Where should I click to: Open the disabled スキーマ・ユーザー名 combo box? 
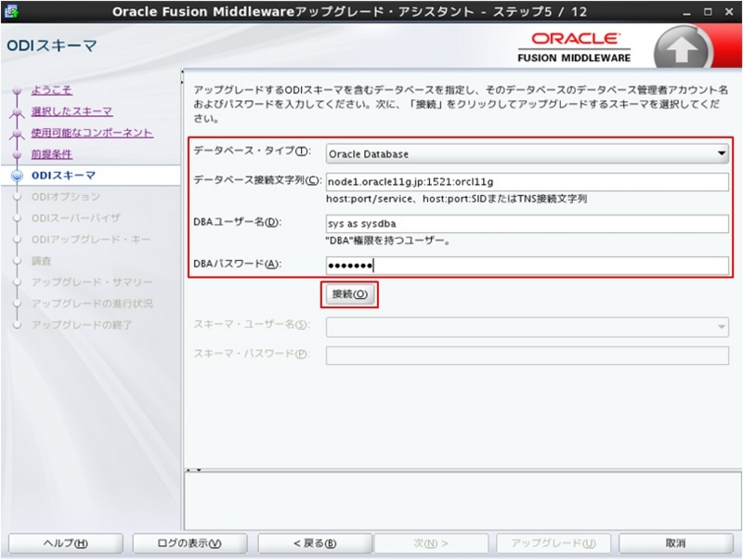[527, 327]
